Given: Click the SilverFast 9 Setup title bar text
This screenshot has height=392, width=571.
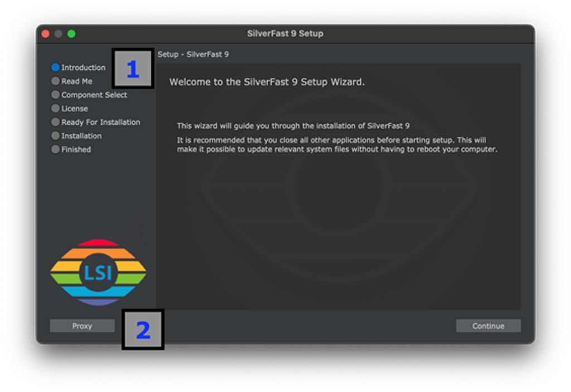Looking at the screenshot, I should coord(285,33).
